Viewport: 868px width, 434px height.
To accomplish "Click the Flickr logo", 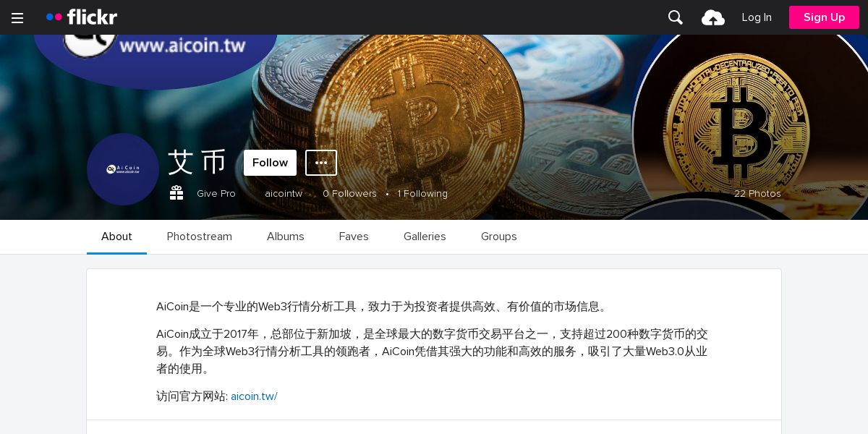I will pos(82,17).
